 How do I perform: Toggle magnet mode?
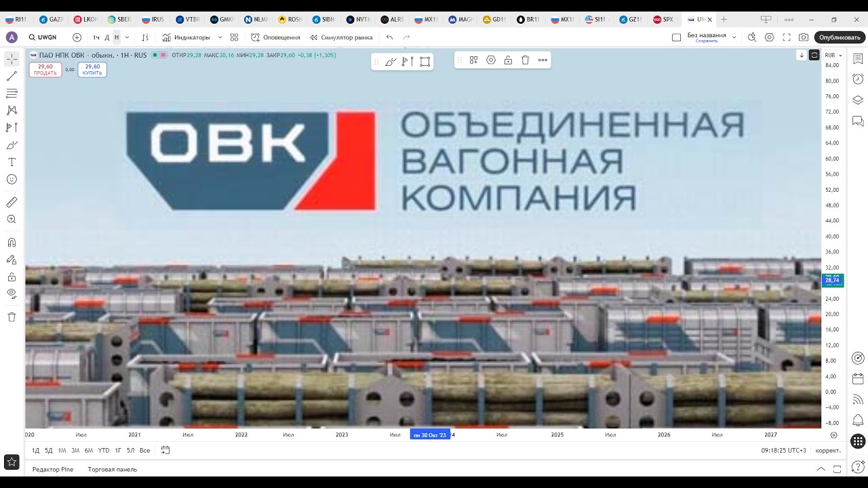coord(12,243)
